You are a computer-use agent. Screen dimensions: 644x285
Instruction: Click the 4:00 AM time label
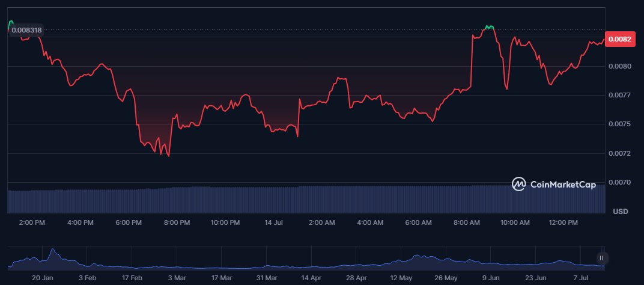370,222
